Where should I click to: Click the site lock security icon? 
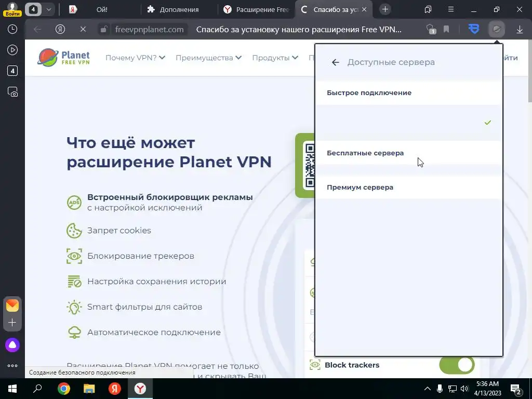click(103, 30)
